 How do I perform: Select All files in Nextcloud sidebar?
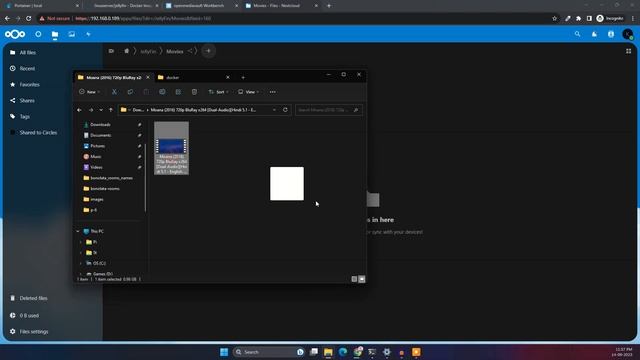pos(28,53)
